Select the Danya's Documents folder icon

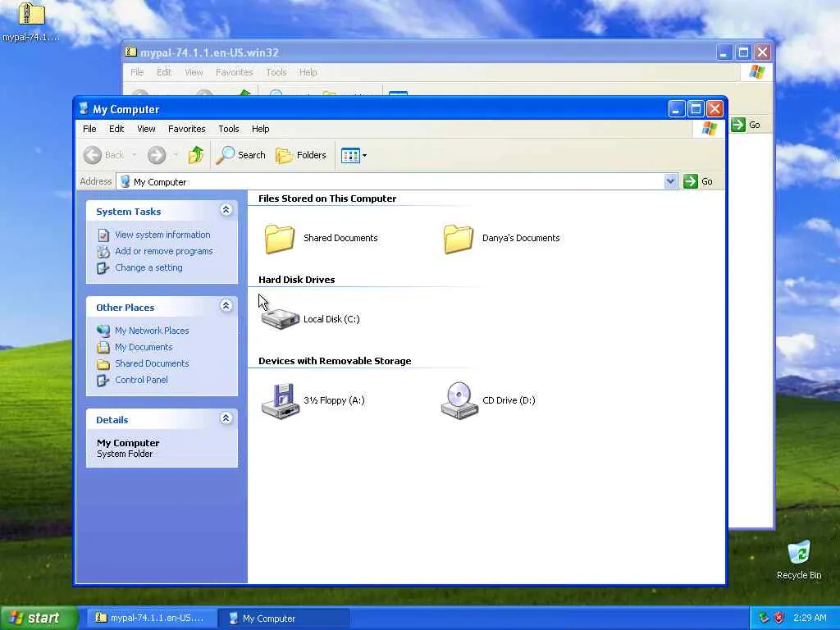pyautogui.click(x=459, y=239)
